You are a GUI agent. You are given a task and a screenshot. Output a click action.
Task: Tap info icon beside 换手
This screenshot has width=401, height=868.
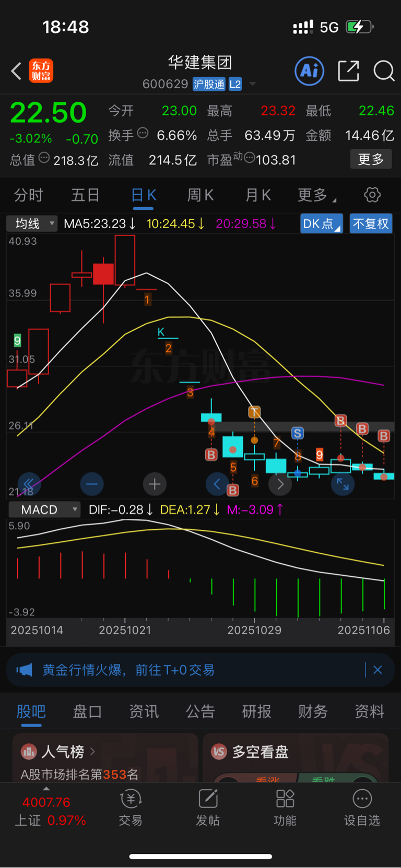click(143, 134)
